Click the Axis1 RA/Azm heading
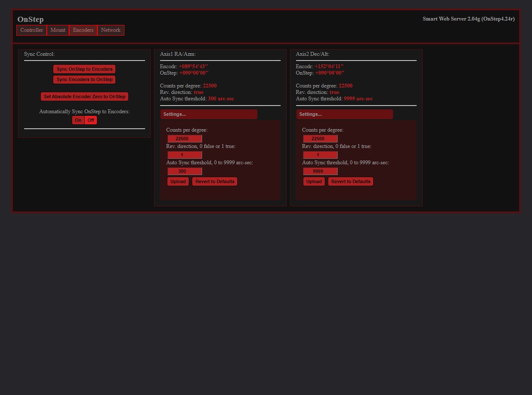 178,54
